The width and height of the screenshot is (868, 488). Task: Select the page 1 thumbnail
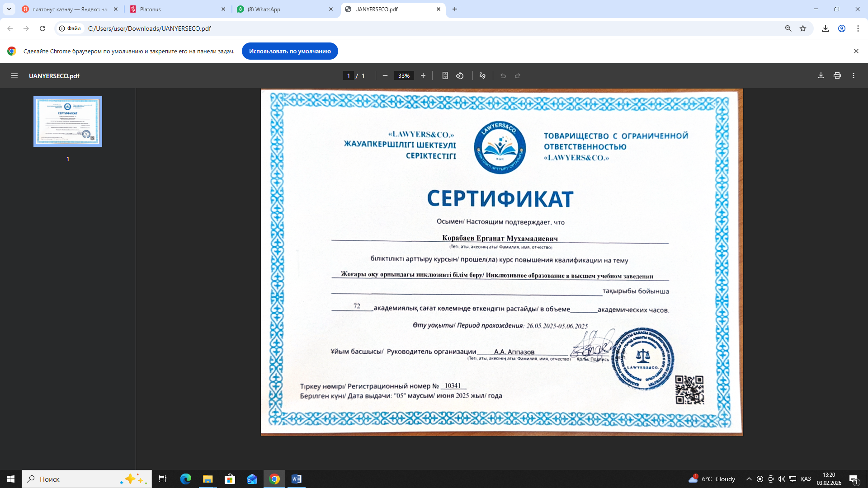click(68, 122)
